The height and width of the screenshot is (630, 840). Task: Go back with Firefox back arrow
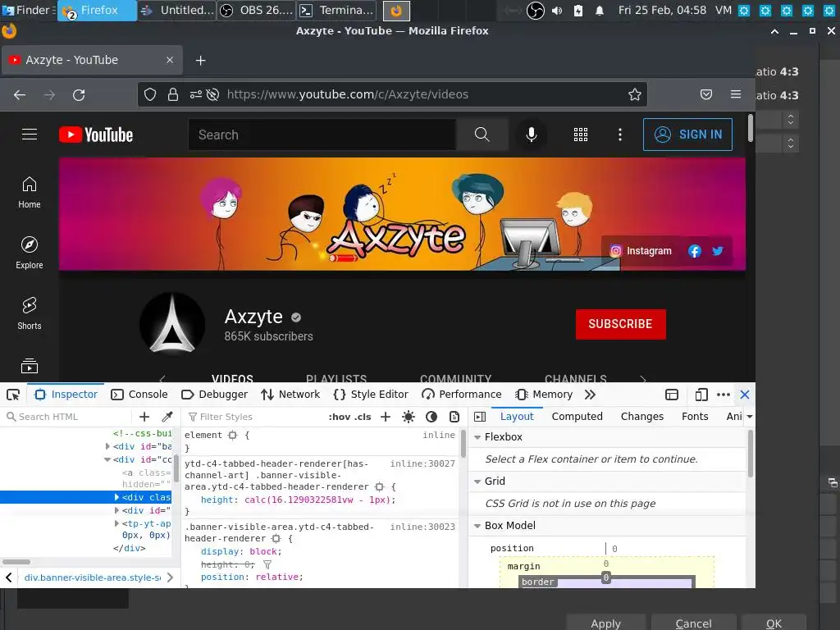pyautogui.click(x=20, y=95)
